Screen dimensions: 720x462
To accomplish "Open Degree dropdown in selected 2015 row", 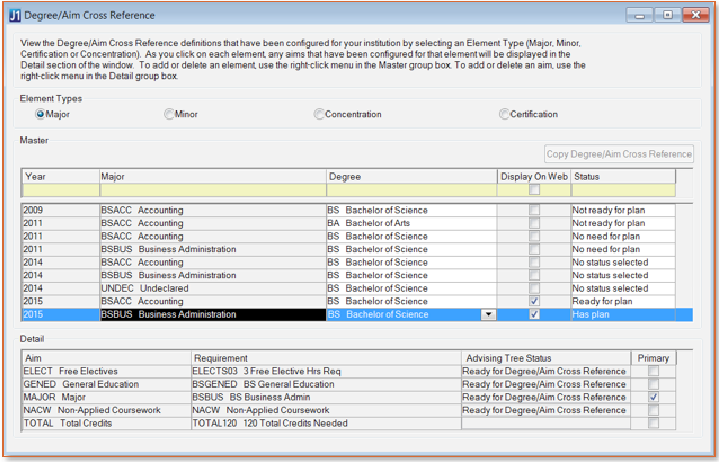I will pyautogui.click(x=487, y=315).
